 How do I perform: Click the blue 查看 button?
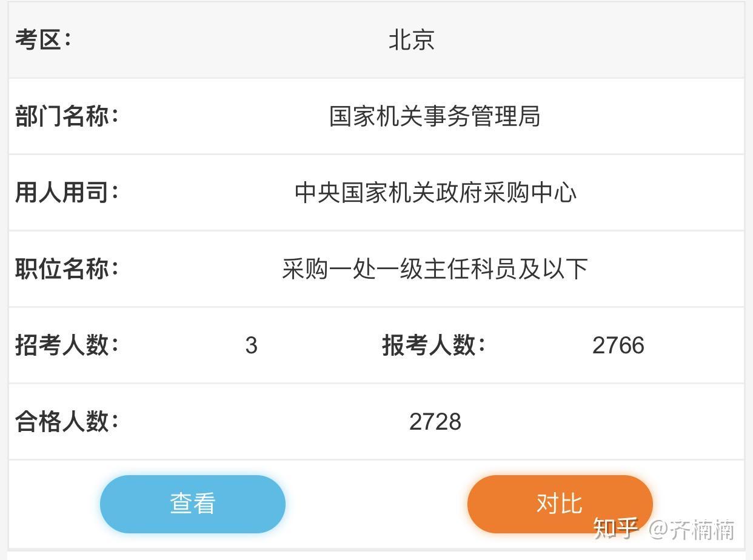tap(192, 504)
